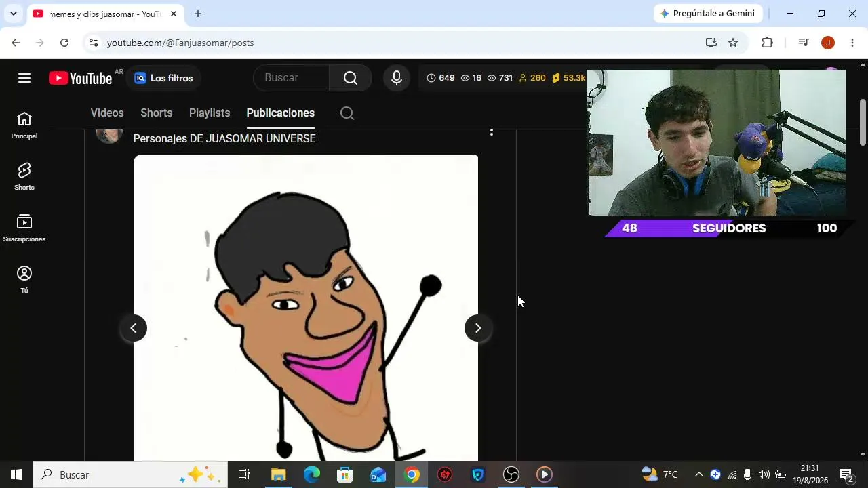Click the views stat showing 731
The height and width of the screenshot is (488, 868).
500,78
